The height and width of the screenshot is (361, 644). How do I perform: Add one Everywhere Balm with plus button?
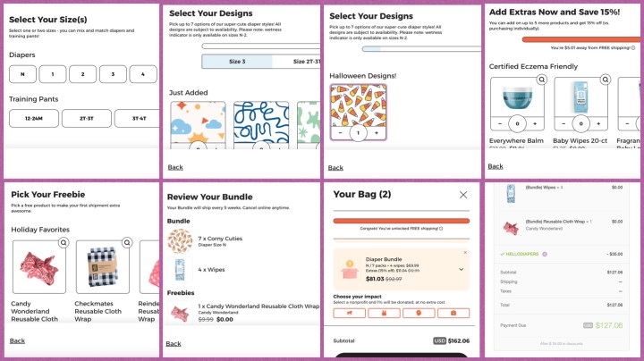point(535,123)
